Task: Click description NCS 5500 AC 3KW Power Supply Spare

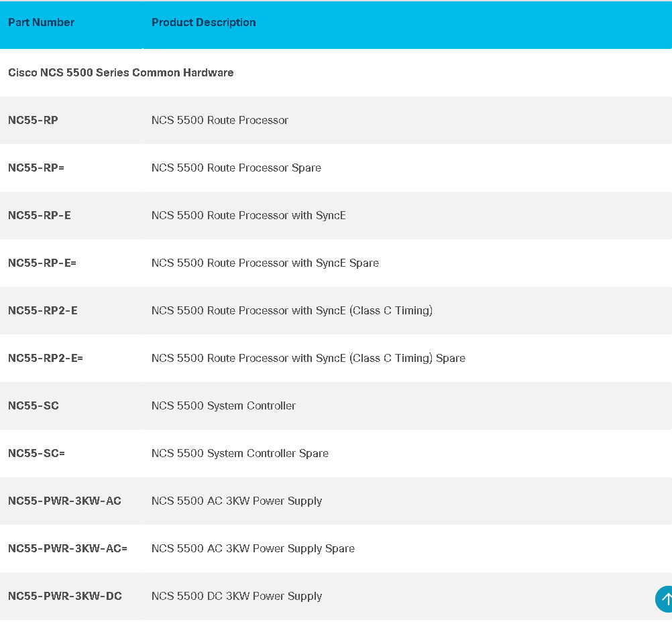Action: tap(254, 548)
